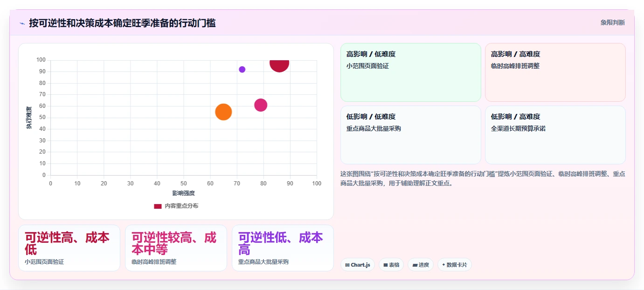
Task: Click the Chart.js tag chip
Action: (357, 265)
